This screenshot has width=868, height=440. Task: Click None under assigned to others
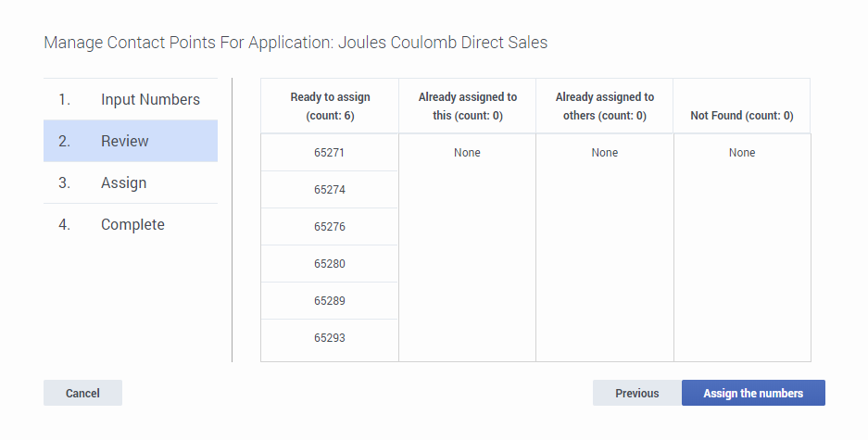pyautogui.click(x=604, y=153)
